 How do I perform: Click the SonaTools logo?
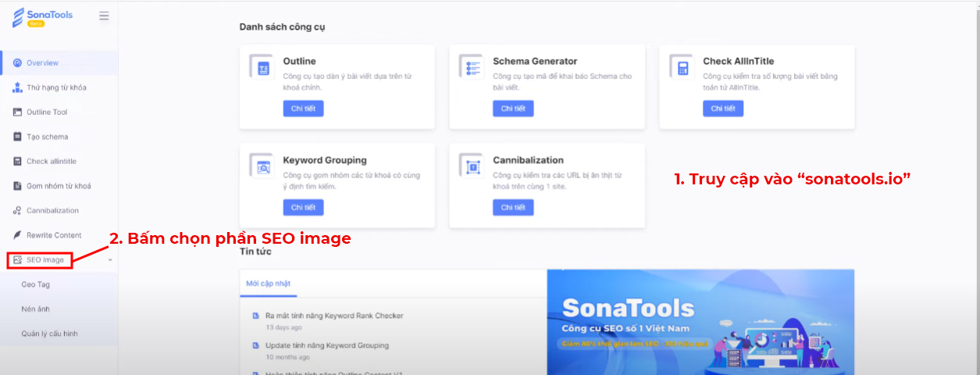click(x=43, y=16)
